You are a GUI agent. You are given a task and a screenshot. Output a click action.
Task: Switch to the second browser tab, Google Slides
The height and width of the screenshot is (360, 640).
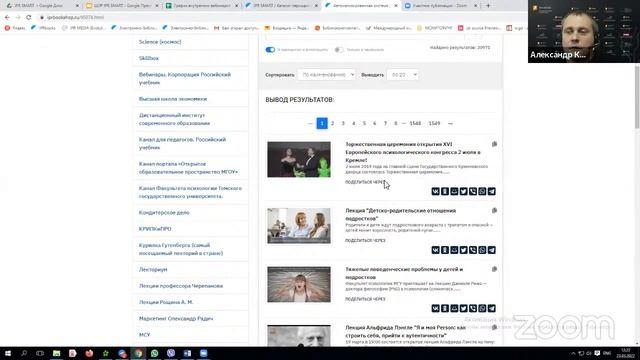[x=121, y=6]
